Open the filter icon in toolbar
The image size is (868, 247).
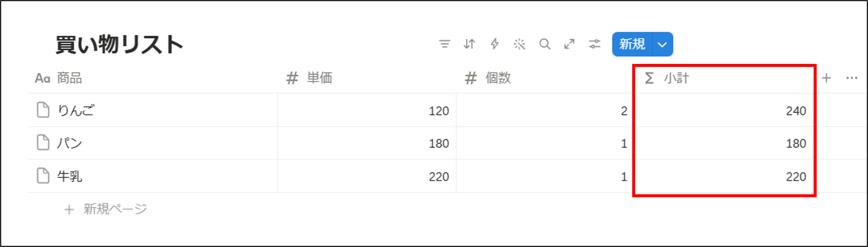tap(445, 44)
